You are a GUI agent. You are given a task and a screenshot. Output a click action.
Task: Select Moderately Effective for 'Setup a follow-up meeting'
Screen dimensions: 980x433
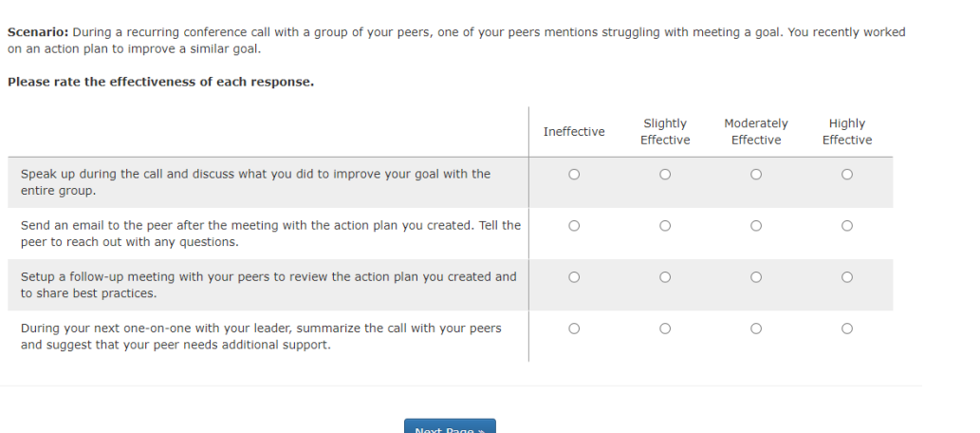[x=756, y=277]
